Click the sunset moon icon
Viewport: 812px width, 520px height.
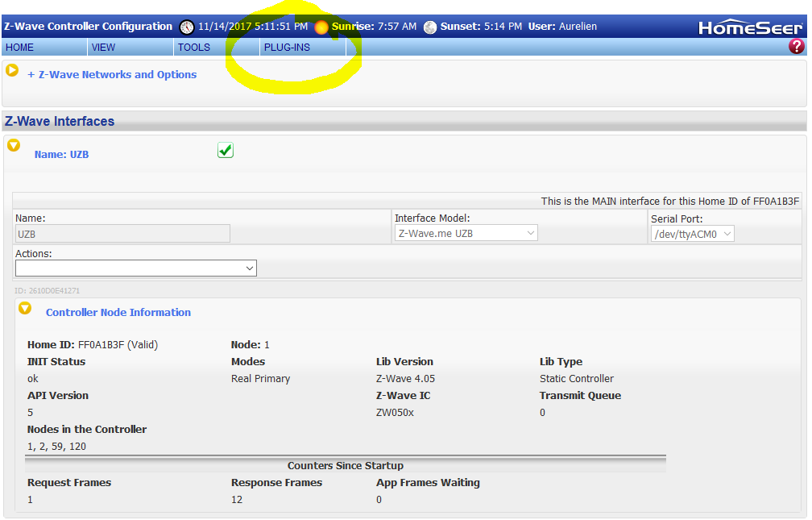(430, 27)
